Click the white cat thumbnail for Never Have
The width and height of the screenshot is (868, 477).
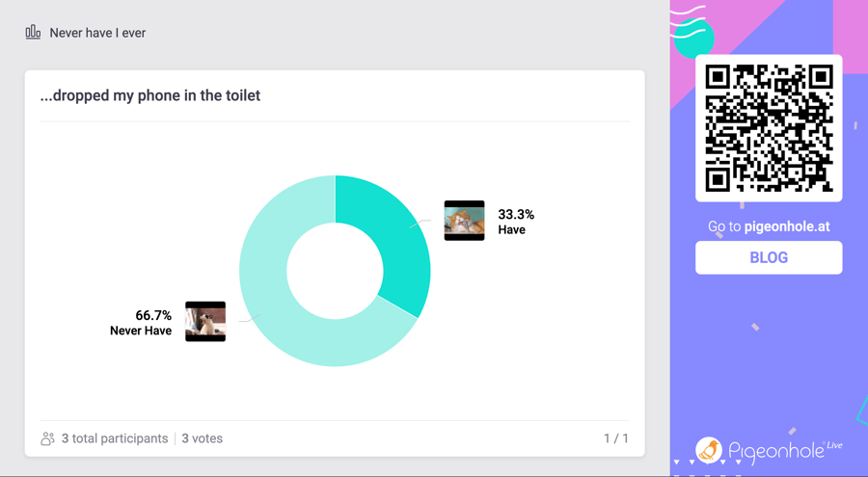click(205, 322)
